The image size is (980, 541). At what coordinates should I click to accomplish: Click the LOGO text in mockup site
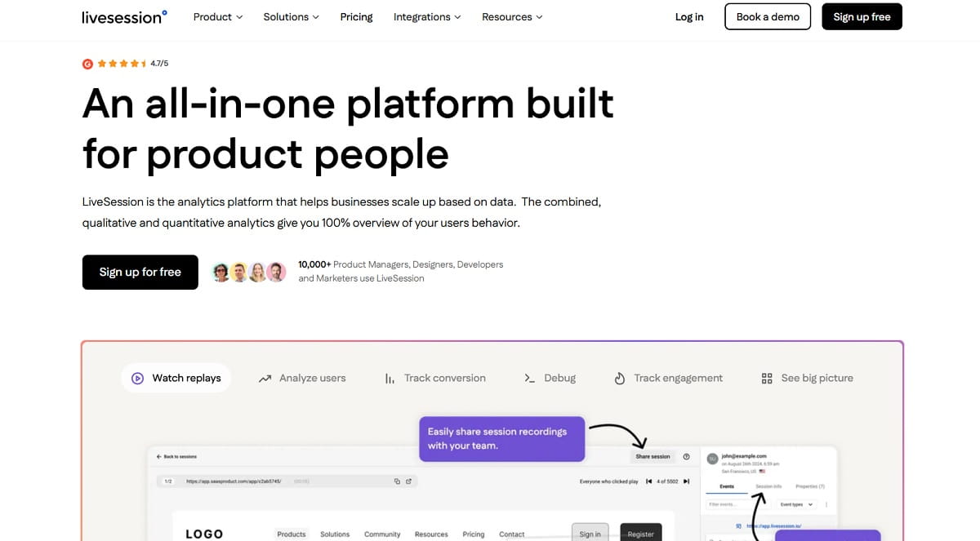204,534
